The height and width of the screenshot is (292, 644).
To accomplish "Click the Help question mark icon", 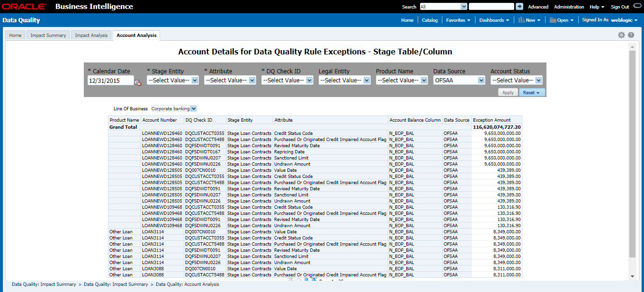I will pos(631,35).
